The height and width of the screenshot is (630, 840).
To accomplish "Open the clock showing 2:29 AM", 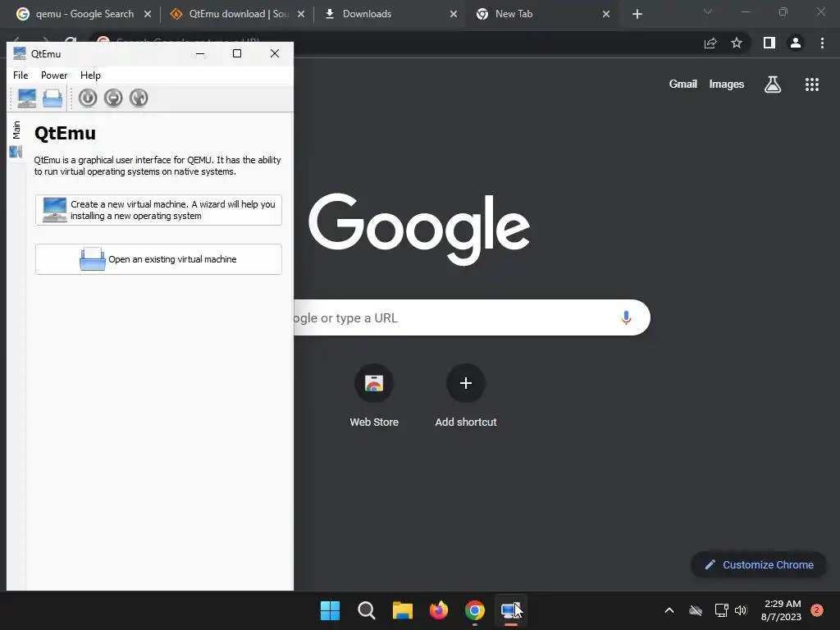I will [781, 610].
